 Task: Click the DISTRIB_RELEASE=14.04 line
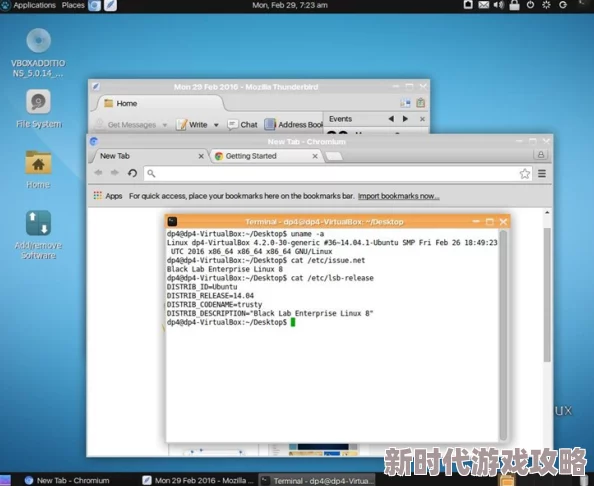[210, 296]
